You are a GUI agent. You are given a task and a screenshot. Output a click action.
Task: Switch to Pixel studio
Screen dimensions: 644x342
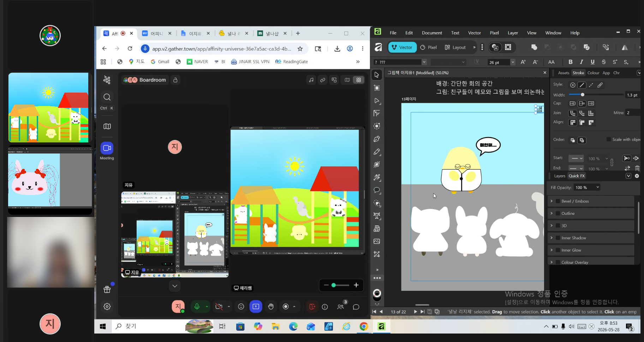pos(429,47)
